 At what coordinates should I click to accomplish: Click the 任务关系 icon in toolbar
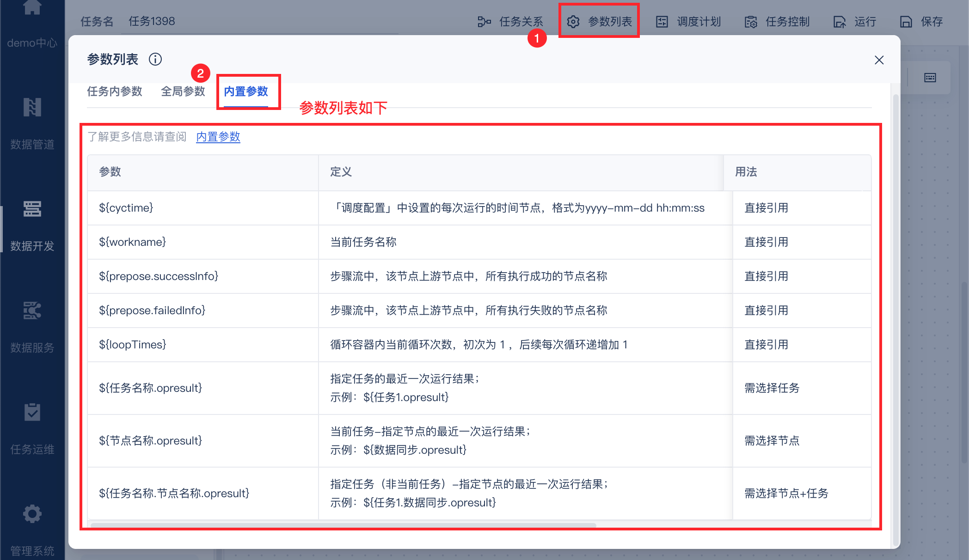tap(484, 22)
